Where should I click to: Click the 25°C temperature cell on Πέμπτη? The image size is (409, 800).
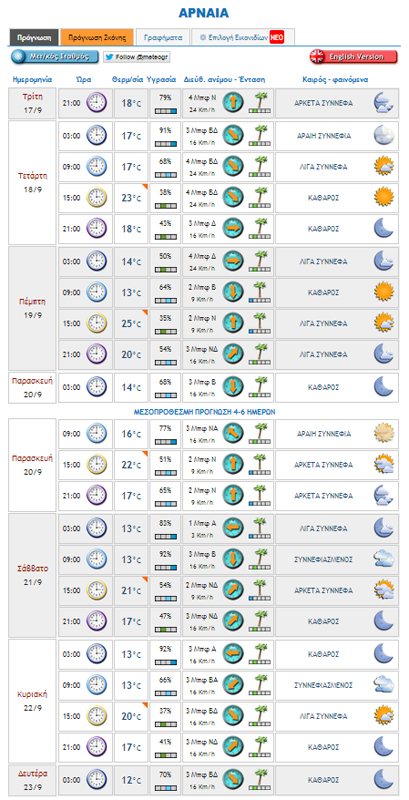[131, 323]
